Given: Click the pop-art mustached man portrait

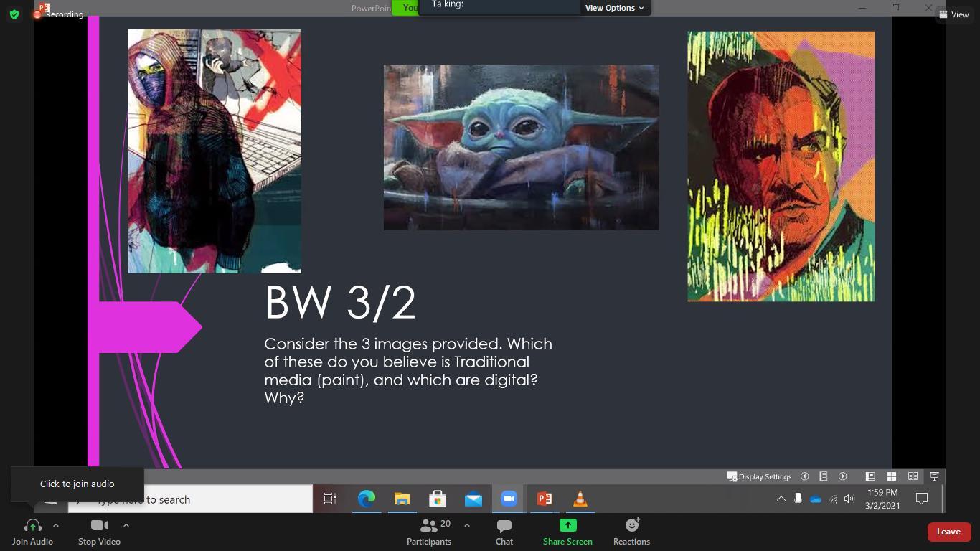Looking at the screenshot, I should 781,166.
